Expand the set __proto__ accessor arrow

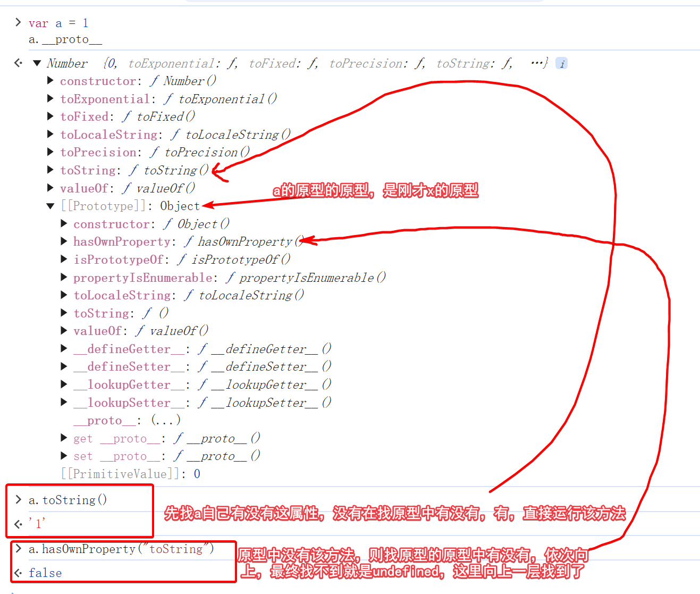64,456
